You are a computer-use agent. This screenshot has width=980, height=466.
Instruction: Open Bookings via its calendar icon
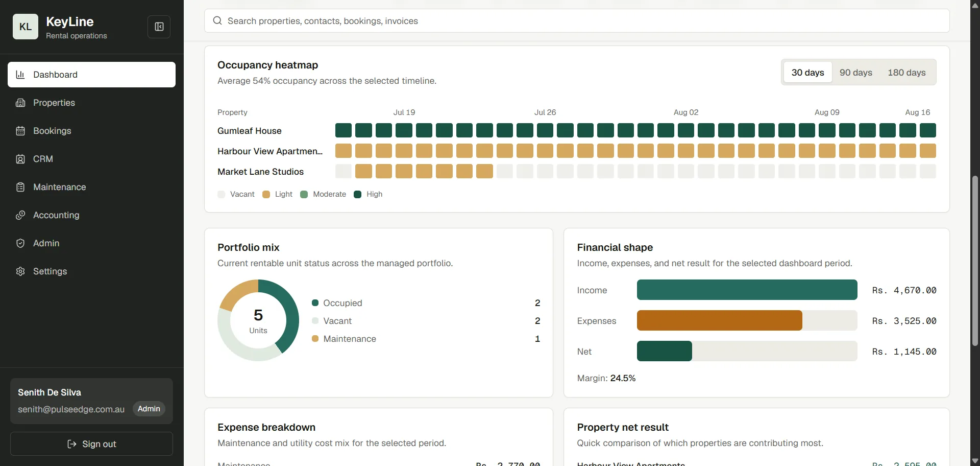[20, 131]
